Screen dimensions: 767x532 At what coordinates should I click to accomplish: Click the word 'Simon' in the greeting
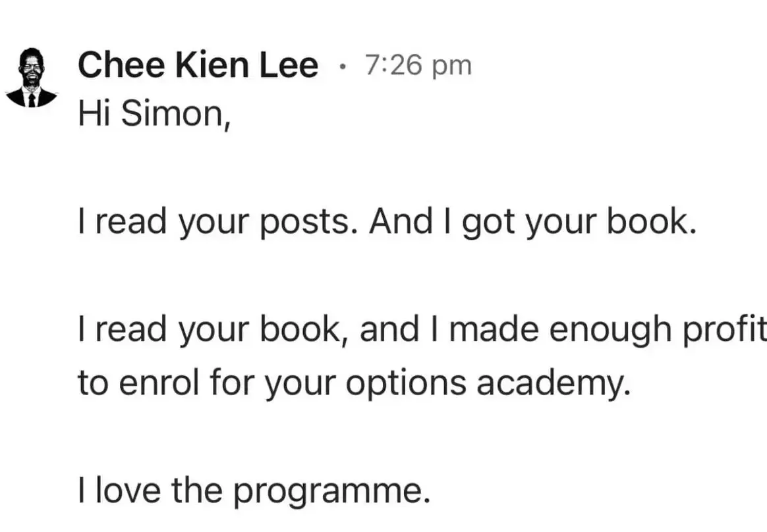click(173, 115)
